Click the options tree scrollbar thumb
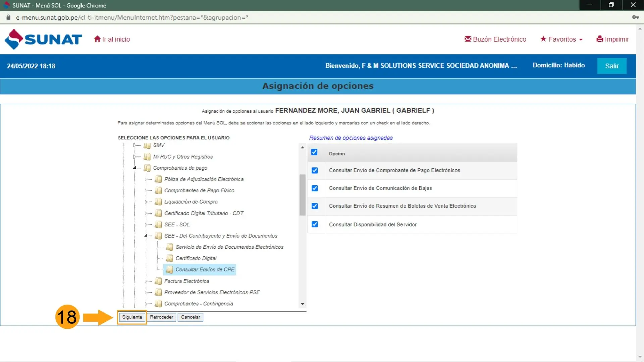 (302, 195)
